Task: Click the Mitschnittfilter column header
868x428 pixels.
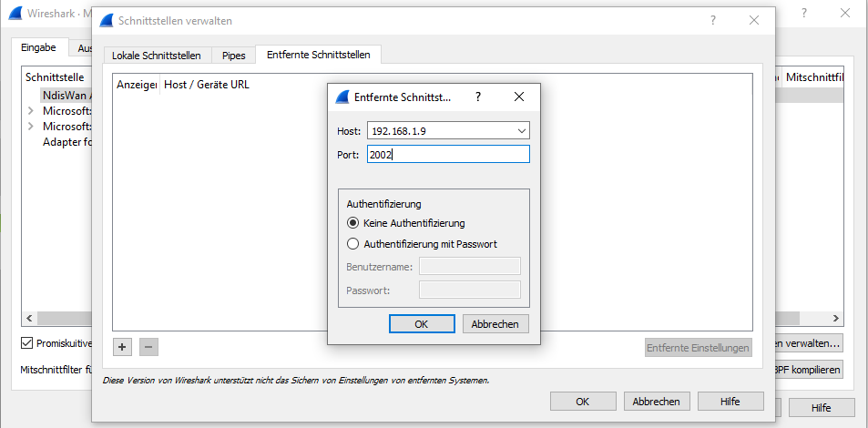Action: (x=813, y=77)
